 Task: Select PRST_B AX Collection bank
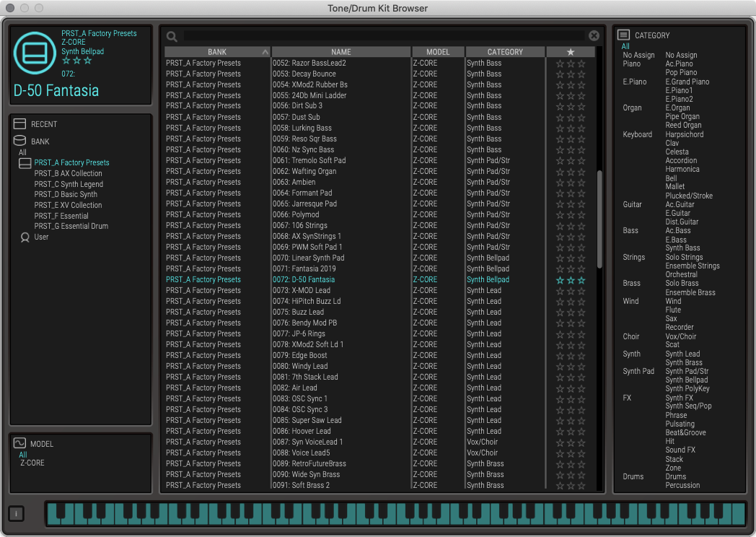click(x=68, y=173)
